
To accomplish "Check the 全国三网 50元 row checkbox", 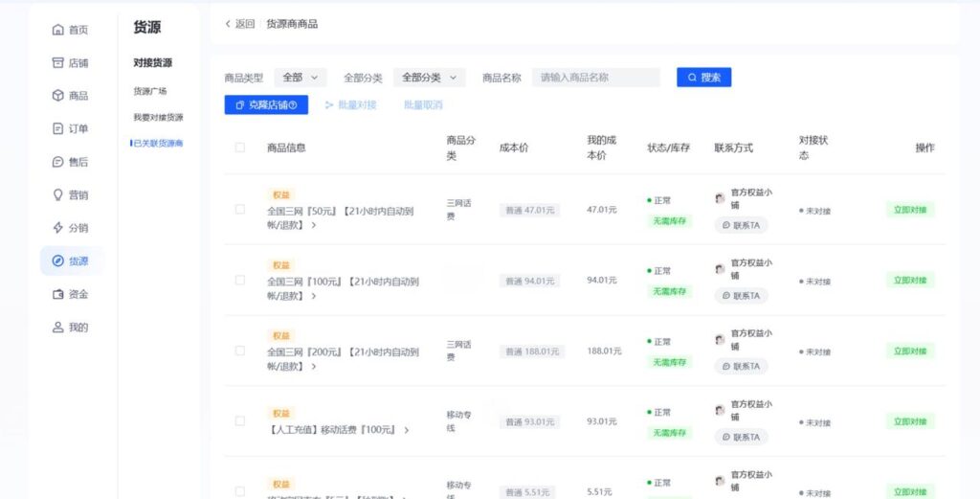I will pos(240,210).
